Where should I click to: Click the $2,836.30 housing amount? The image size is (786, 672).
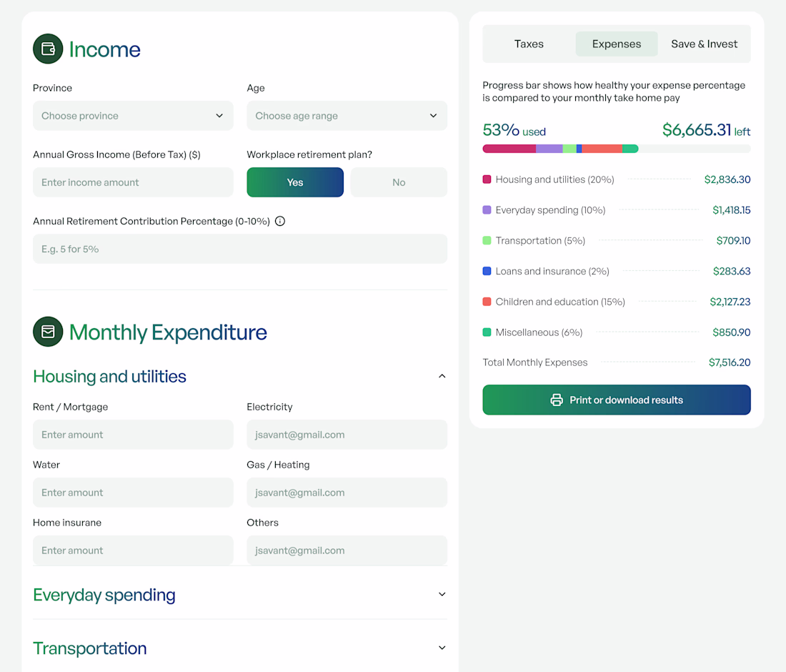pyautogui.click(x=727, y=179)
